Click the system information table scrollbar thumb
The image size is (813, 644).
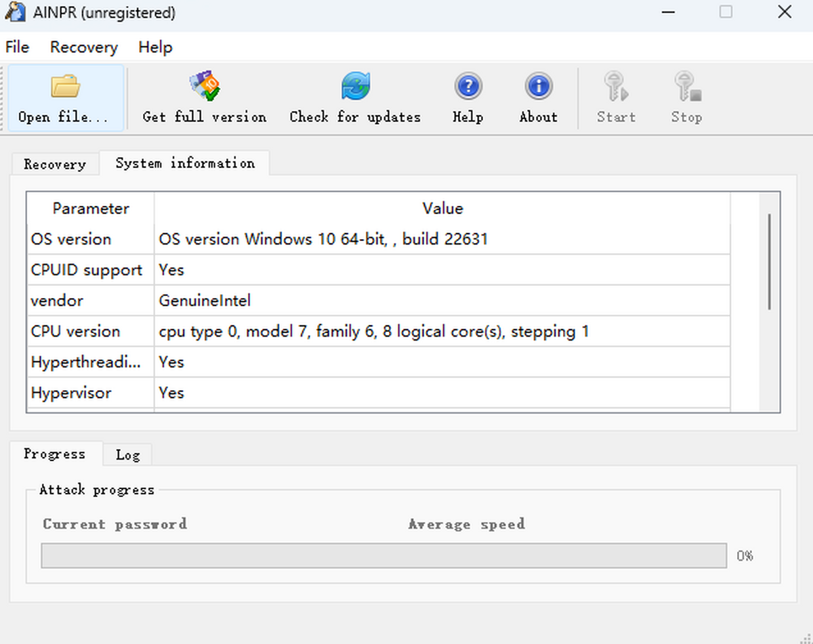pos(769,262)
